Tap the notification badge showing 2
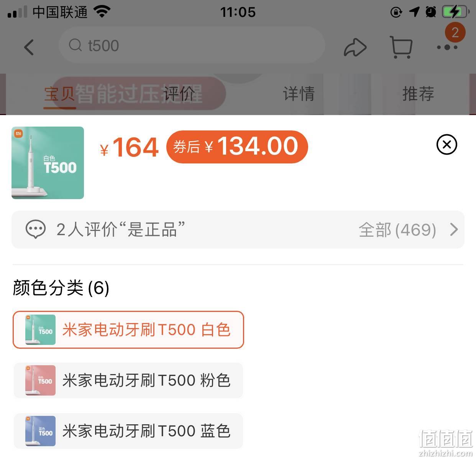The width and height of the screenshot is (476, 460). point(455,32)
